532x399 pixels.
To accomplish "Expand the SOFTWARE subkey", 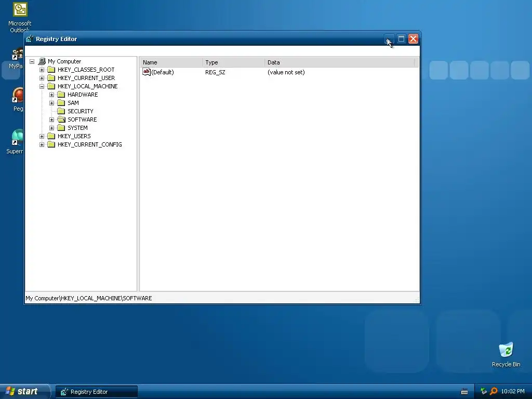I will pyautogui.click(x=51, y=120).
